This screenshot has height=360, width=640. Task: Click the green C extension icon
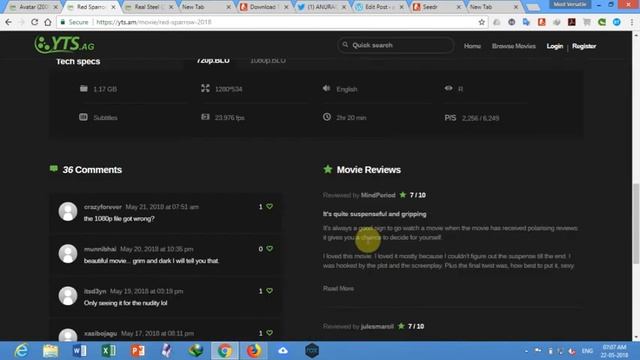coord(602,22)
